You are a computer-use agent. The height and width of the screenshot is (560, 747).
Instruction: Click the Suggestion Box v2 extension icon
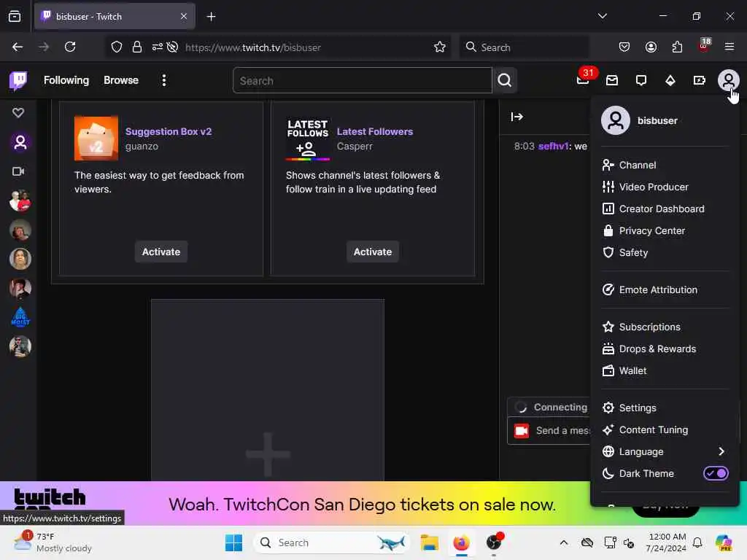click(96, 138)
